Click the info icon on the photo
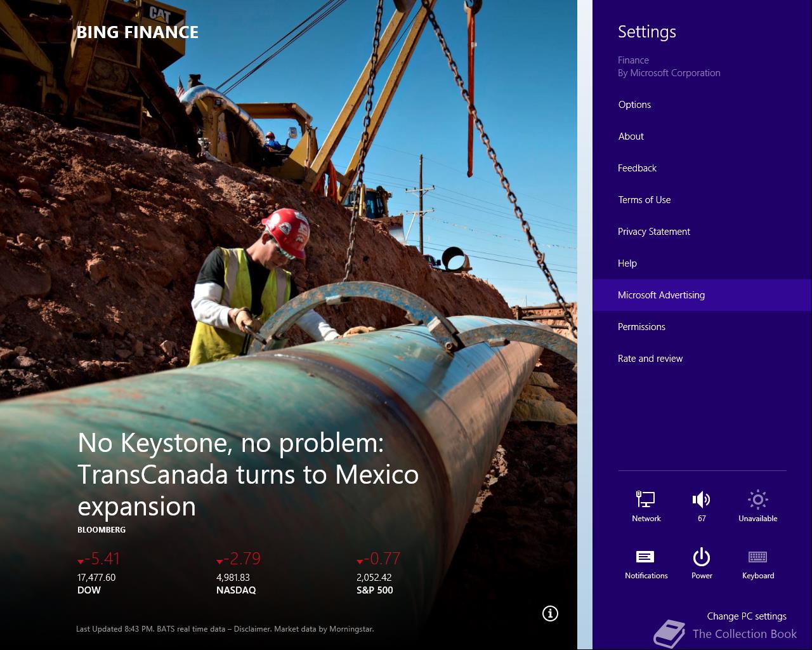 [550, 613]
